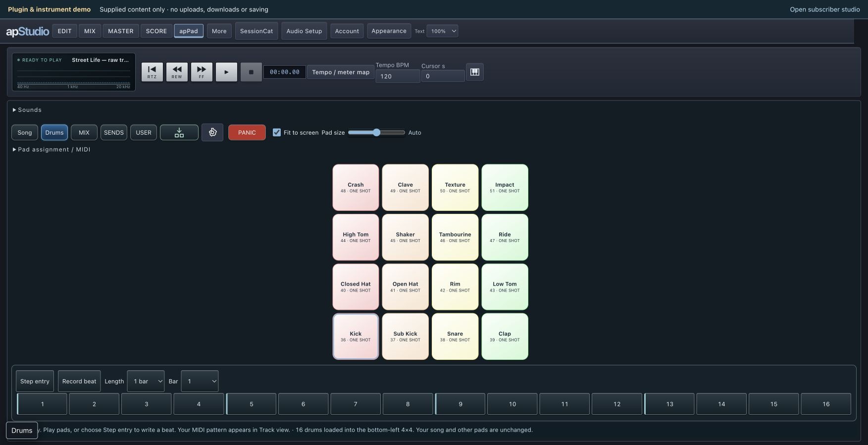Switch to the EDIT tab

[x=64, y=31]
